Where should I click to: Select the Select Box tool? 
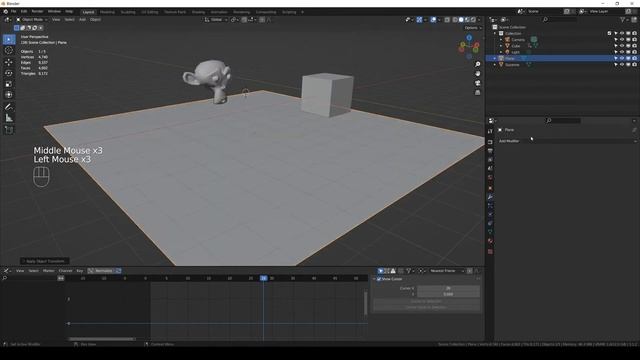9,40
